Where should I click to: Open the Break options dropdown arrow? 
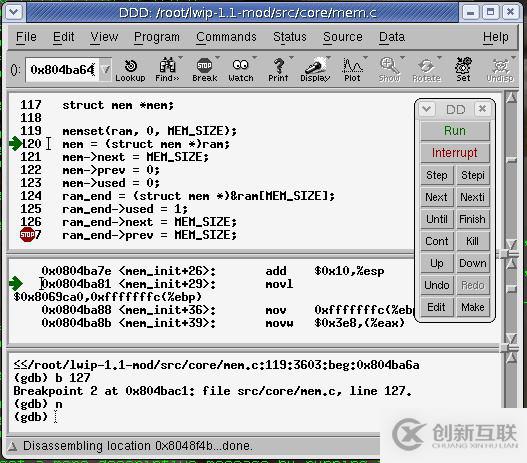tap(217, 58)
